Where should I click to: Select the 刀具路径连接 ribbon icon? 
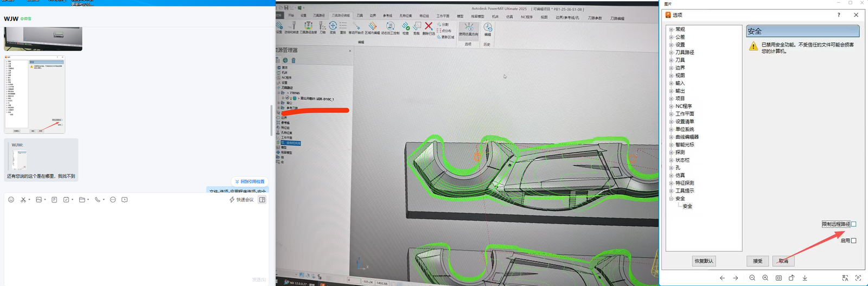coord(308,28)
